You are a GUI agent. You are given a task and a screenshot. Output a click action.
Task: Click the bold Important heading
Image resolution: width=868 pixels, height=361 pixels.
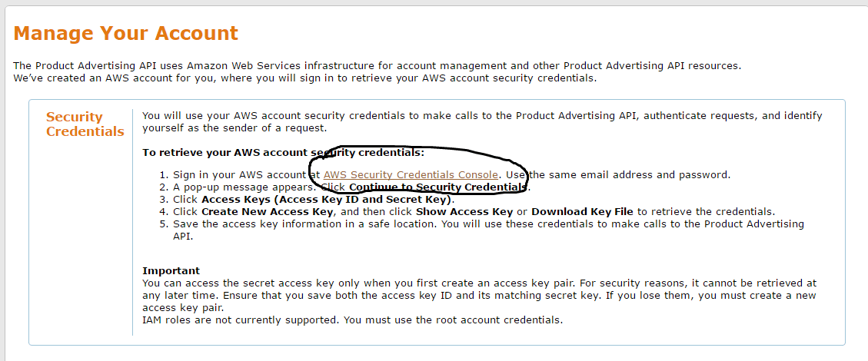click(171, 271)
